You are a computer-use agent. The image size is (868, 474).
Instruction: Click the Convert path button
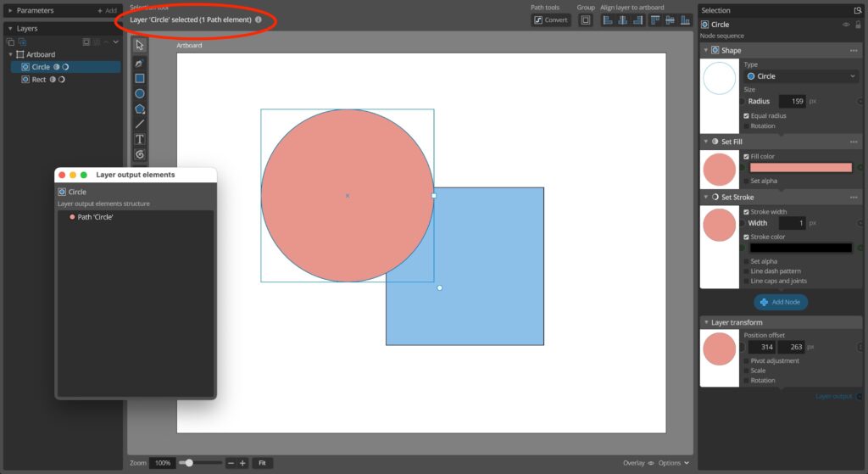[551, 20]
